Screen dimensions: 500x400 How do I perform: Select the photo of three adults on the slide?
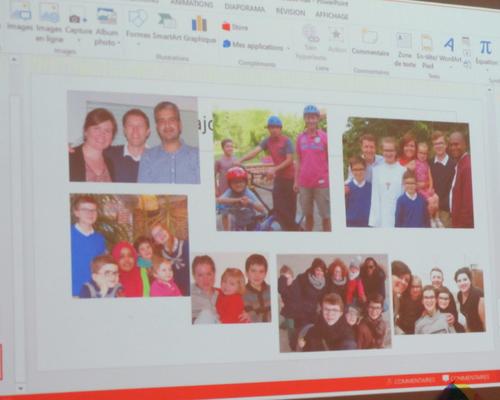134,137
